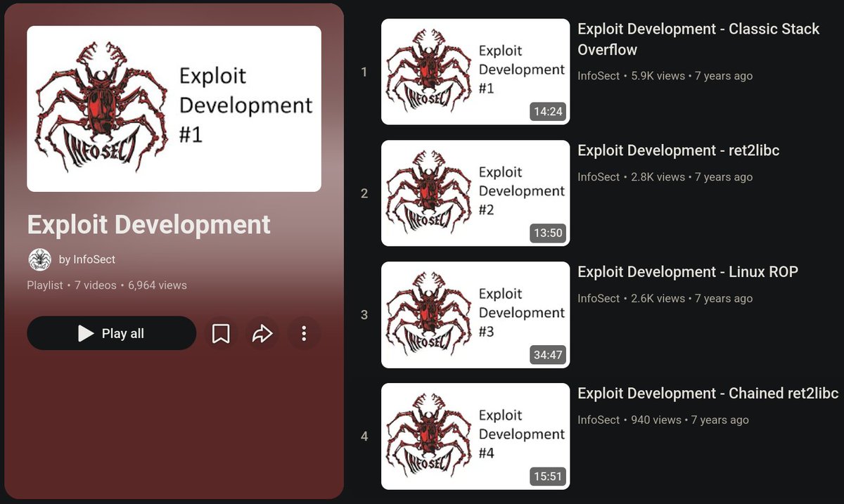
Task: Open thumbnail of Exploit Development #3 video
Action: click(x=475, y=315)
